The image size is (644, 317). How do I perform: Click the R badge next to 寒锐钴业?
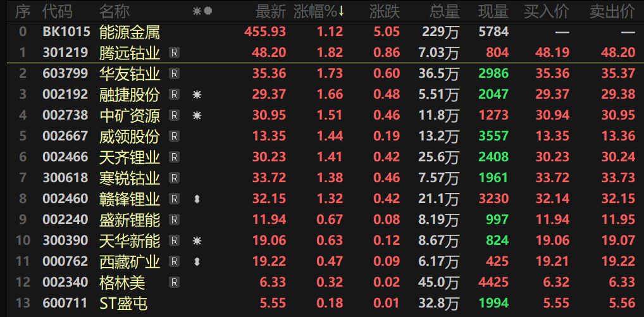(174, 178)
